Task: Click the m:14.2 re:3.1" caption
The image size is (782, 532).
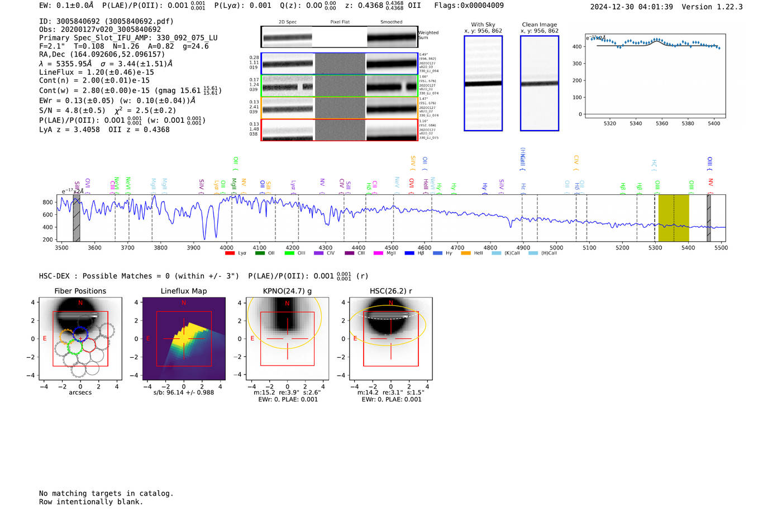Action: [390, 392]
